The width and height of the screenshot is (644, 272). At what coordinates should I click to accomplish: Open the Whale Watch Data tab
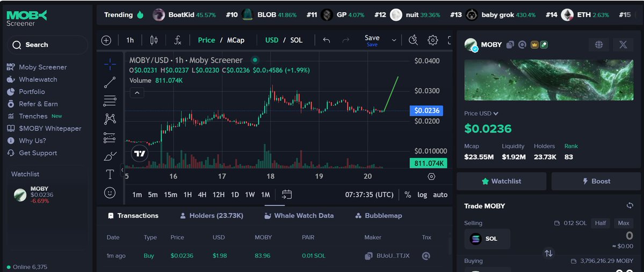click(299, 216)
